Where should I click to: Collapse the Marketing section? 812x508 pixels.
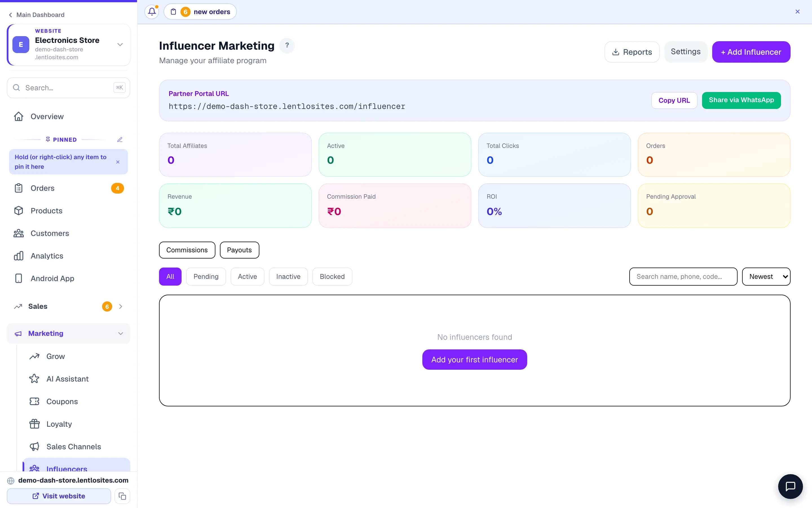click(69, 333)
